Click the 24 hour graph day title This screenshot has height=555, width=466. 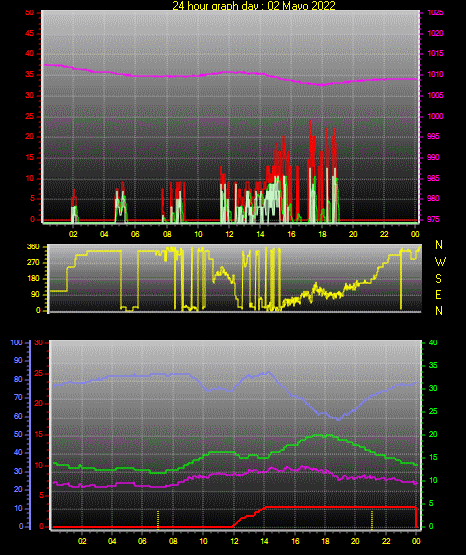(x=254, y=5)
